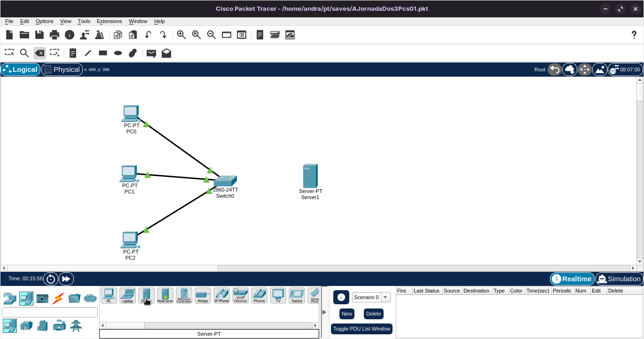Screen dimensions: 644x339
Task: Add a Simple PDU envelope
Action: [151, 53]
